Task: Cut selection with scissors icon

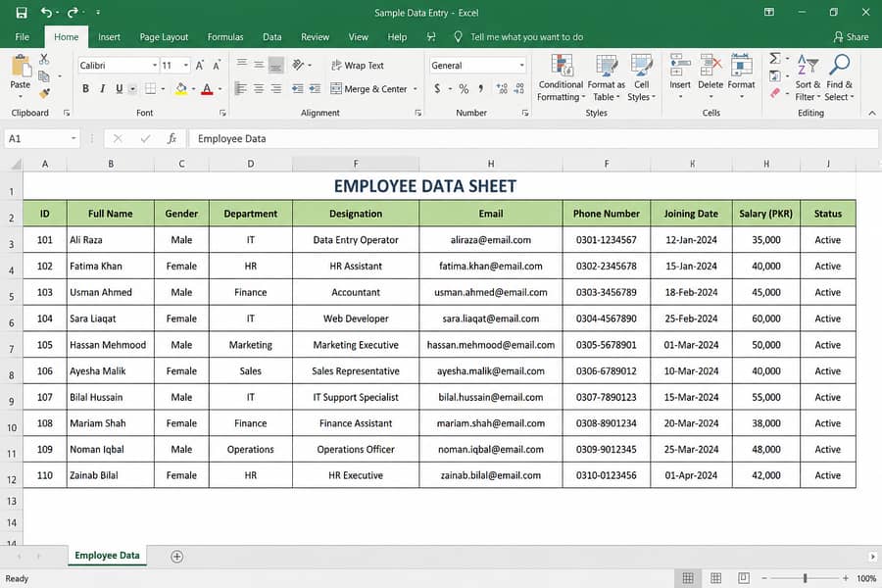Action: (x=44, y=59)
